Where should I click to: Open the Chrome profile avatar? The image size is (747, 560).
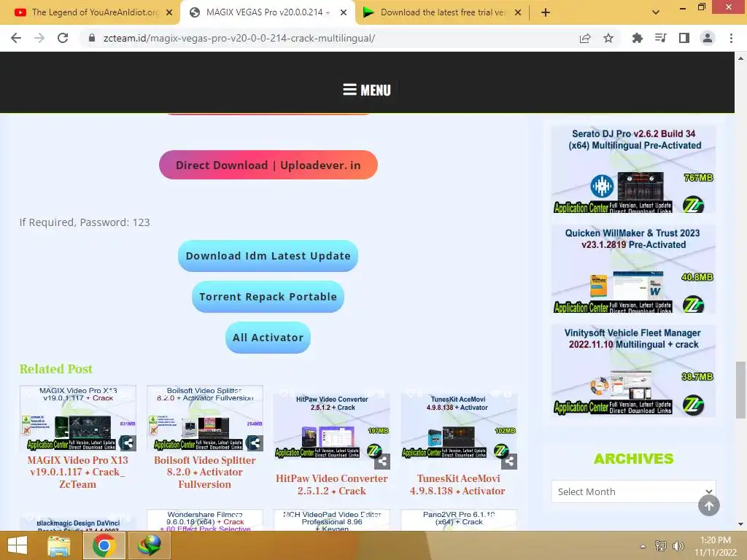708,38
